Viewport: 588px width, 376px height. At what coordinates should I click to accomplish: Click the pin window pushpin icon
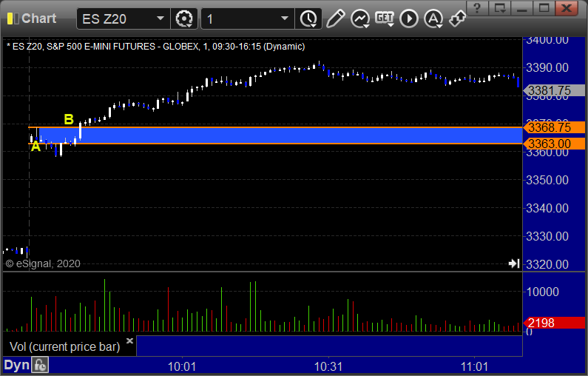point(458,19)
